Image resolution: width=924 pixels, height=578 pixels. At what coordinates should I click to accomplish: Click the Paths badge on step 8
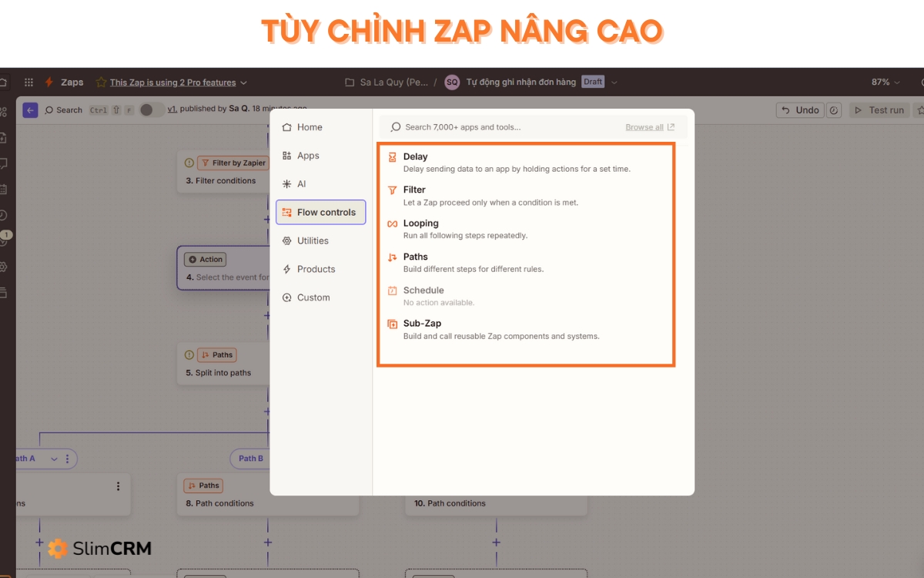[203, 486]
